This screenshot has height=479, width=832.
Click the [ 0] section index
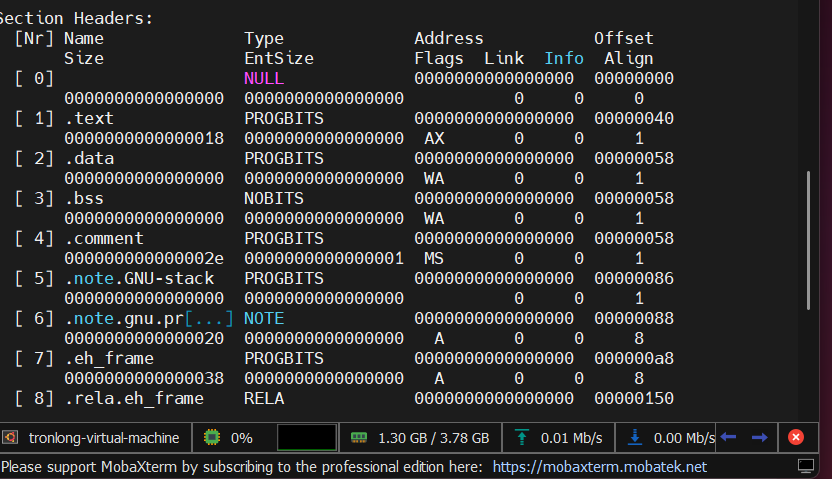tap(34, 79)
